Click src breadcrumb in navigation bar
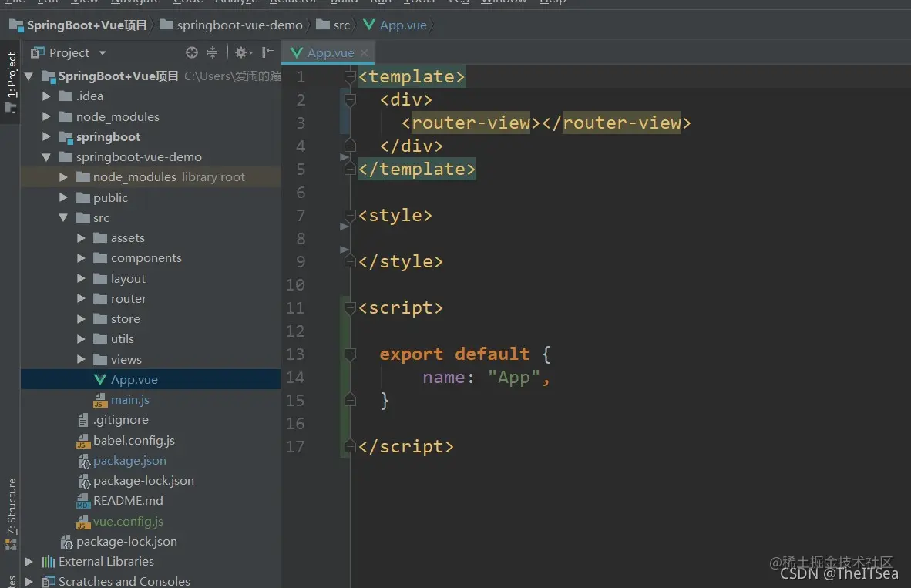The width and height of the screenshot is (911, 588). 334,25
